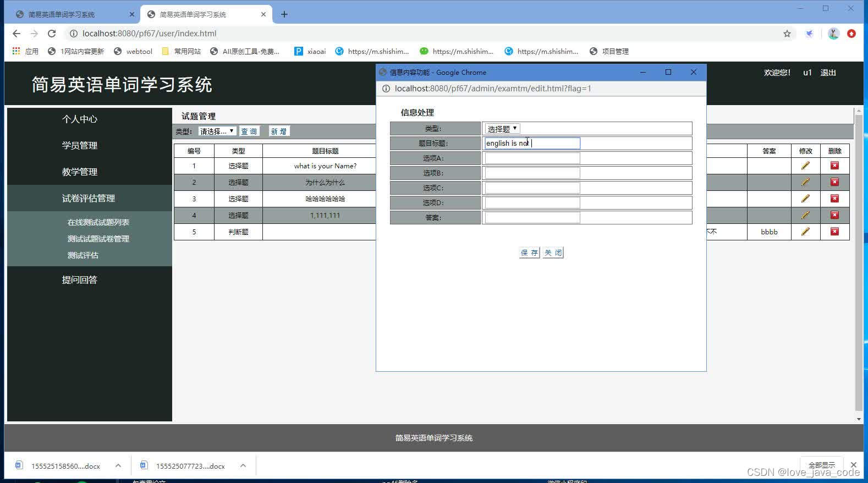Click the edit pencil icon for row 3
The width and height of the screenshot is (868, 483).
[x=805, y=199]
